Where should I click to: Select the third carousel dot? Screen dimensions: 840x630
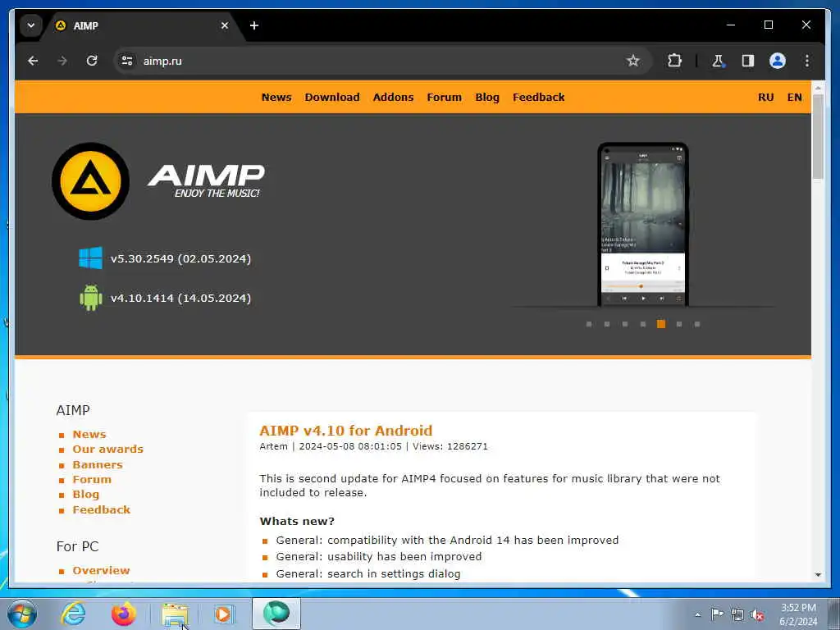click(x=624, y=324)
